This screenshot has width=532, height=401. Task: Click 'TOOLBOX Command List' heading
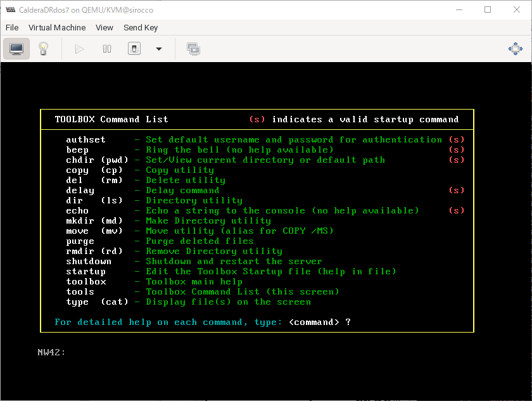[x=111, y=120]
